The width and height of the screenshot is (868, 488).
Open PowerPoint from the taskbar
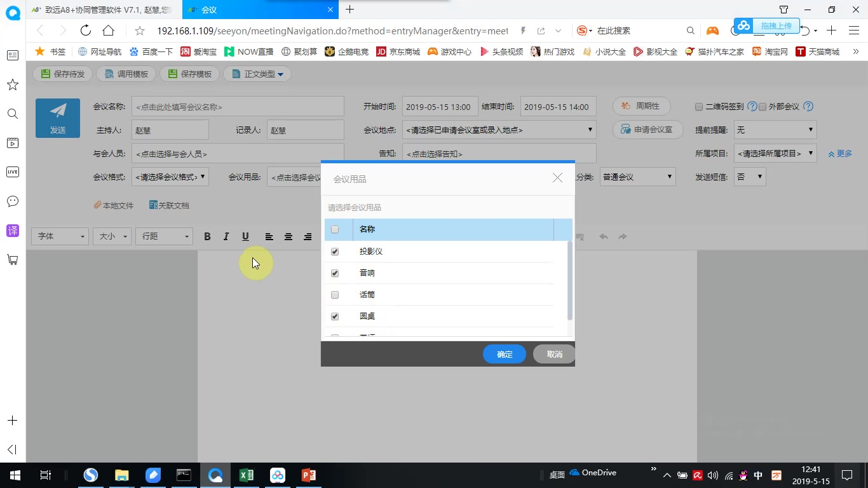tap(309, 475)
